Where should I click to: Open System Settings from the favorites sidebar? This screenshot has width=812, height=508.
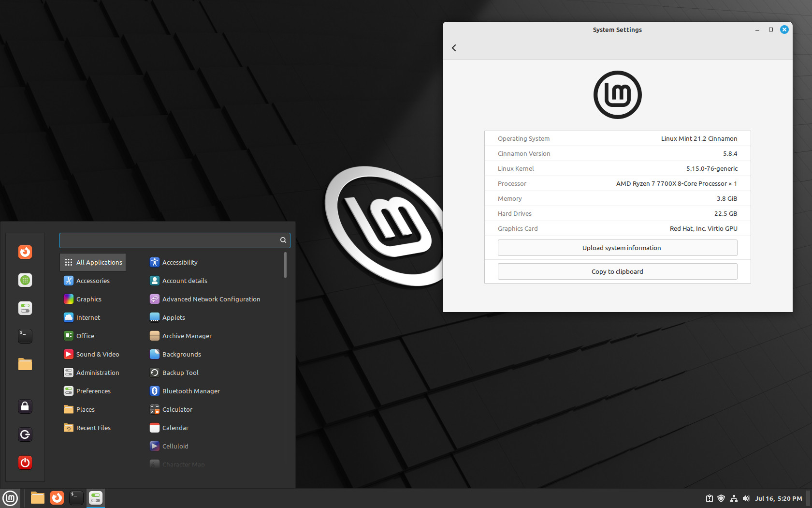click(25, 308)
